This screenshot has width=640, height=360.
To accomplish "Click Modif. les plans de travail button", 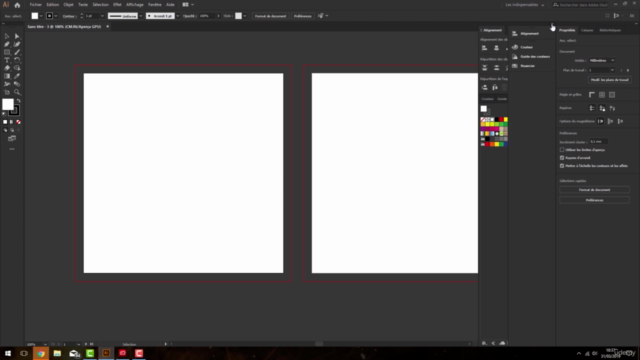I will (x=610, y=80).
